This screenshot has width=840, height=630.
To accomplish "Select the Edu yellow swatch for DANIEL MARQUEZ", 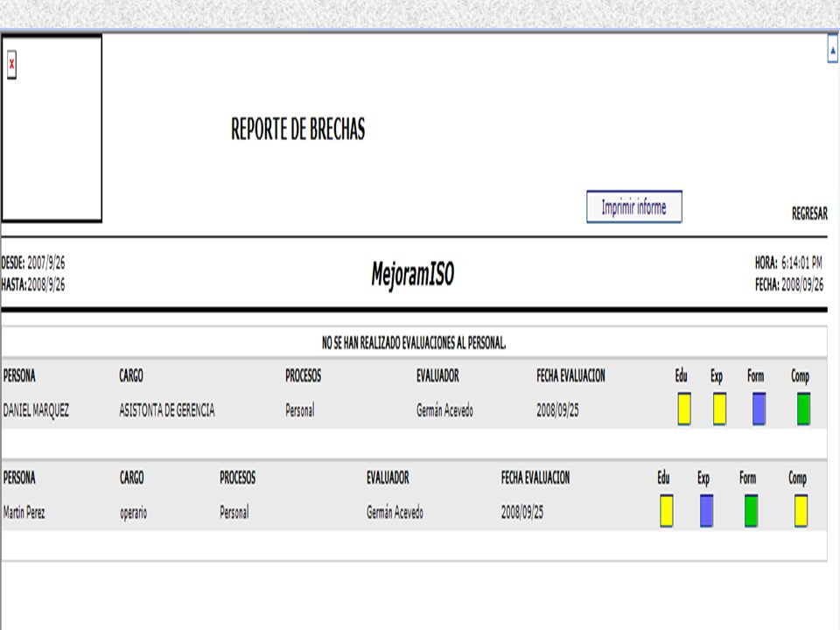I will click(x=684, y=409).
